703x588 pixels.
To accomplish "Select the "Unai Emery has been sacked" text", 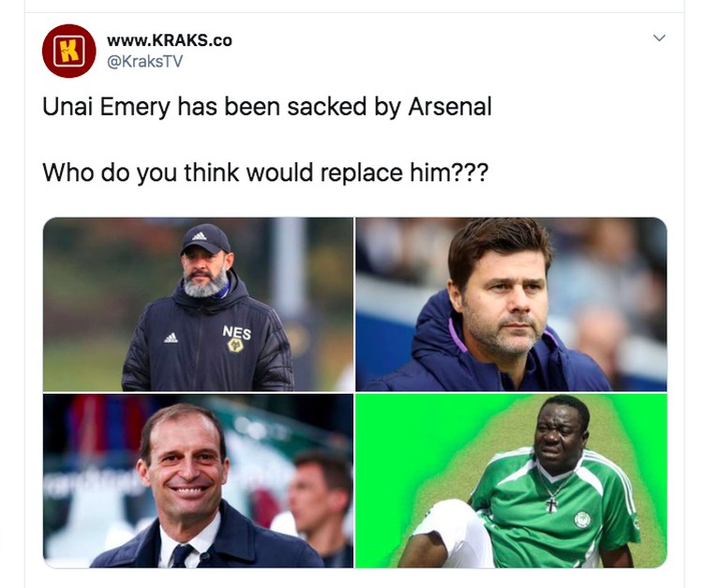I will [x=267, y=107].
